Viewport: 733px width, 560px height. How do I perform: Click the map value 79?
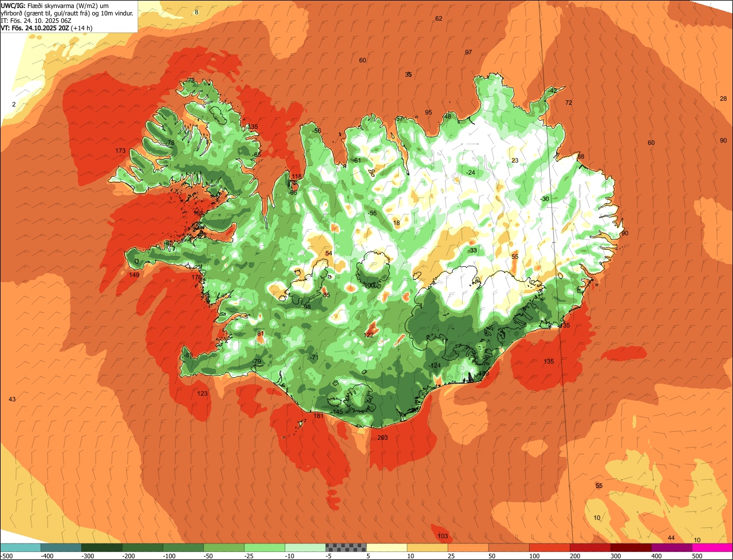[x=258, y=362]
